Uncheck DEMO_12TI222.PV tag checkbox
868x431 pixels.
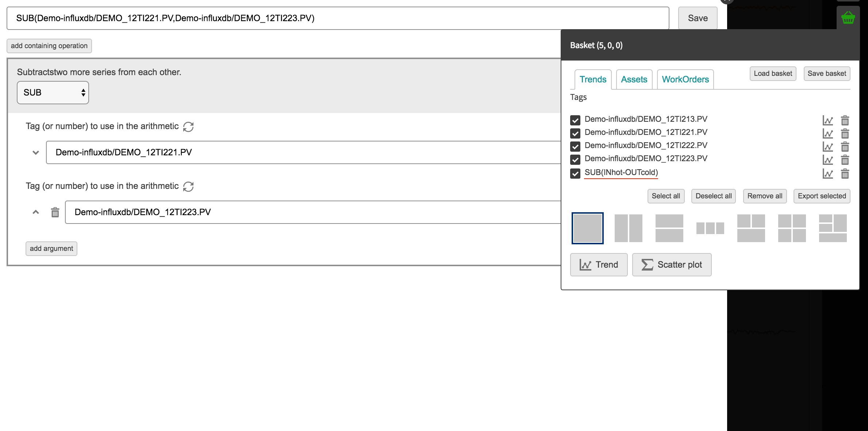(575, 146)
